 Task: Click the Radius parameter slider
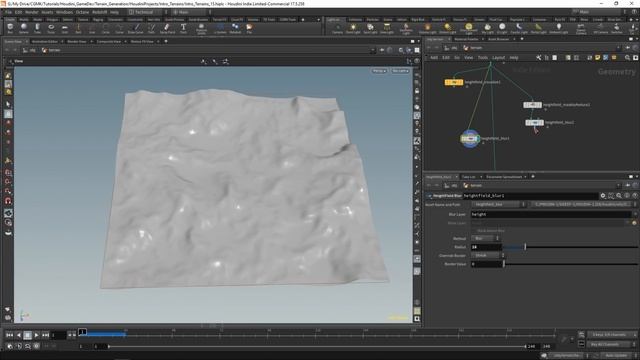coord(570,247)
